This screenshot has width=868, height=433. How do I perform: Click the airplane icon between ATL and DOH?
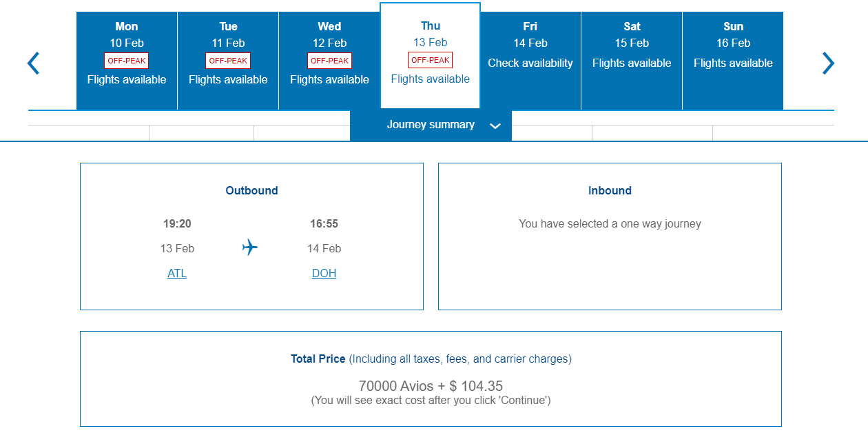point(250,248)
